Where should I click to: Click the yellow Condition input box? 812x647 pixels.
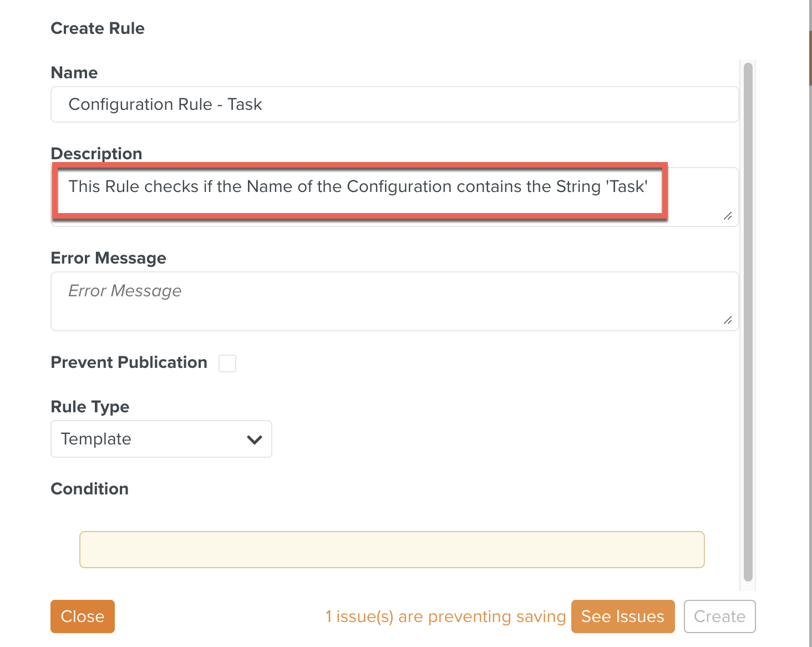pyautogui.click(x=392, y=549)
